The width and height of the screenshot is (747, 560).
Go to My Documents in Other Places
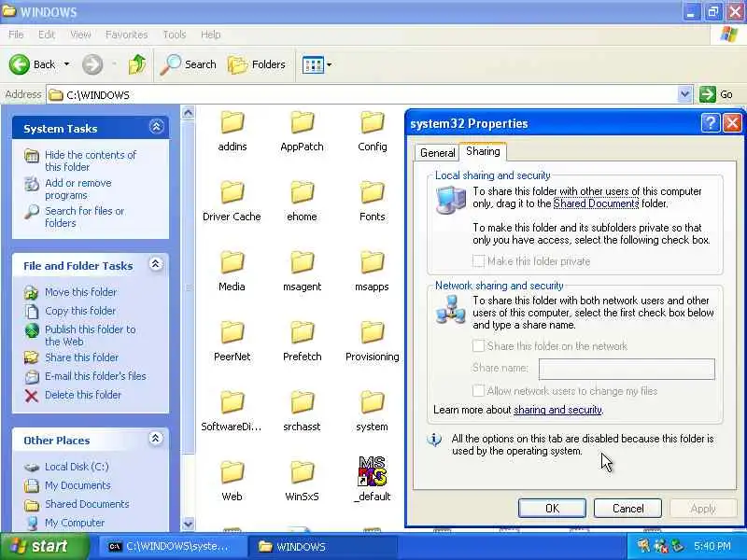point(78,485)
